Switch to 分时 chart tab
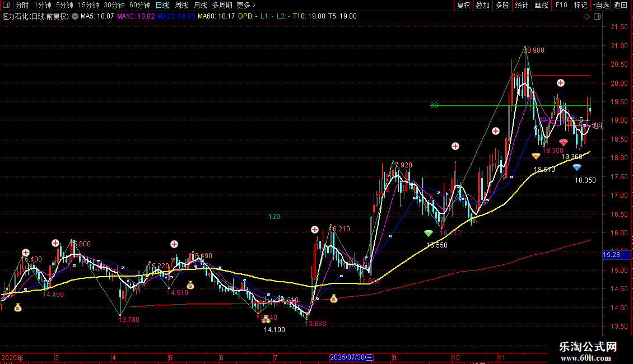 tap(22, 5)
